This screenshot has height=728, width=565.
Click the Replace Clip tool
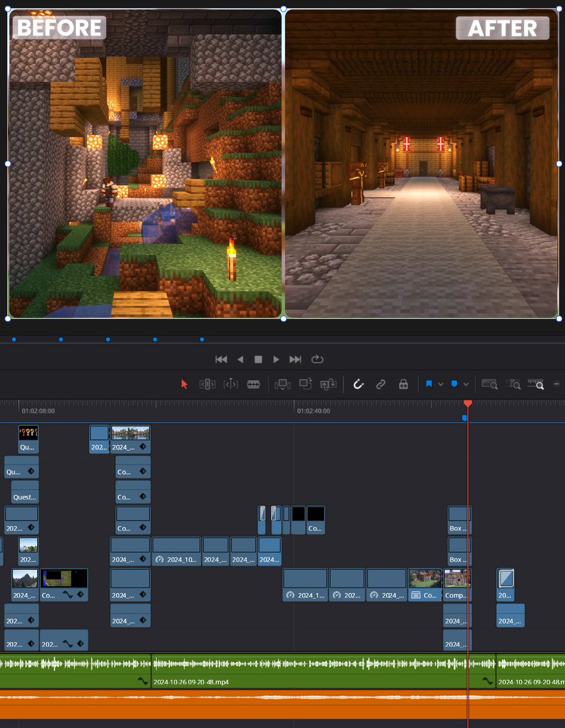click(328, 384)
